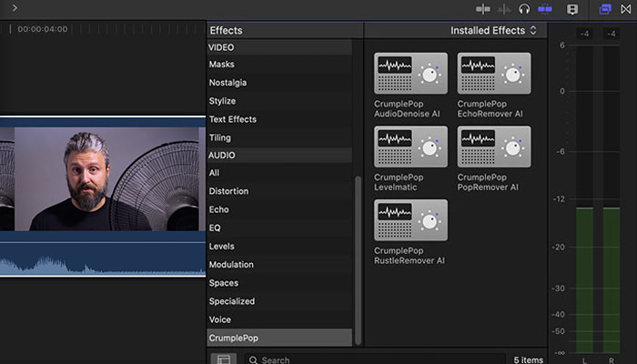Select the EQ audio category
The height and width of the screenshot is (364, 637).
click(279, 227)
